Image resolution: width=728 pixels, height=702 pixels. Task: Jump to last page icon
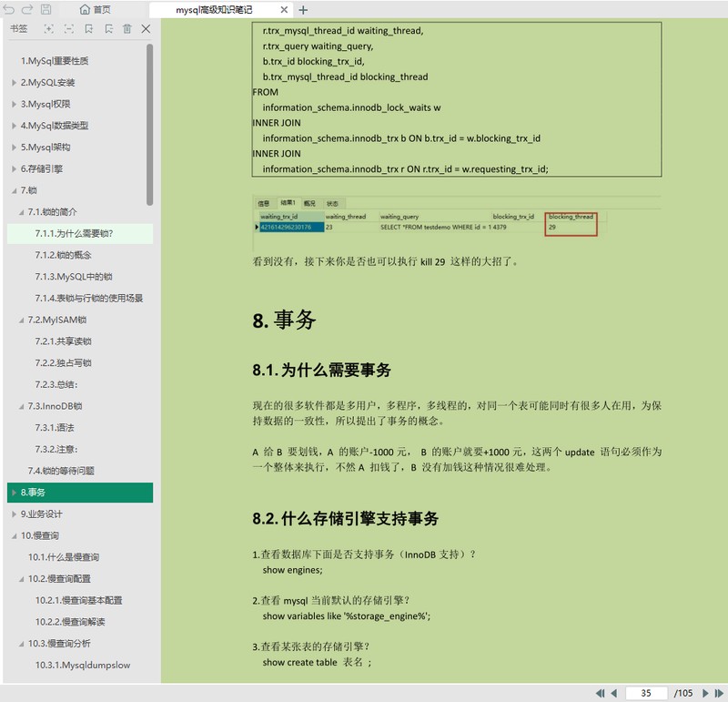[x=719, y=693]
